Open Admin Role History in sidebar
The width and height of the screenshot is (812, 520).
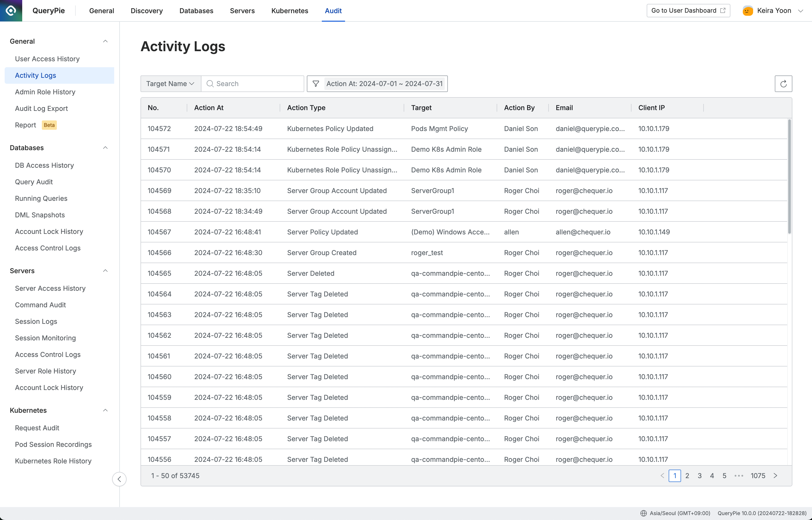pos(45,92)
